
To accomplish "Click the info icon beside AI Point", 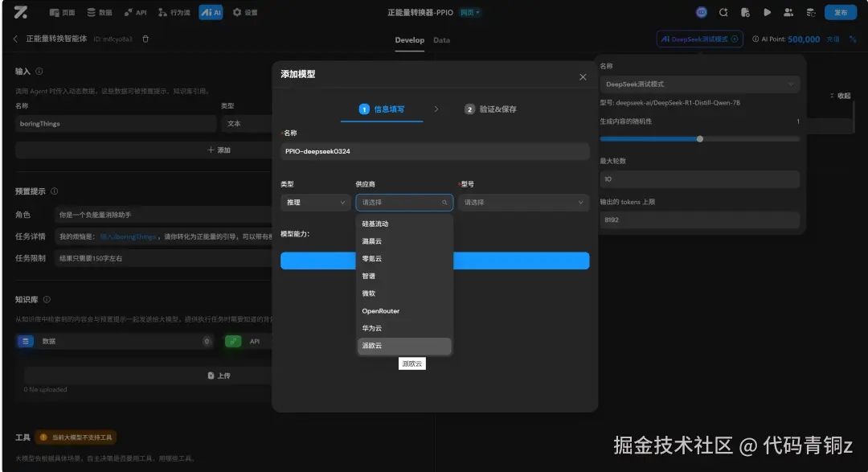I will click(x=755, y=39).
